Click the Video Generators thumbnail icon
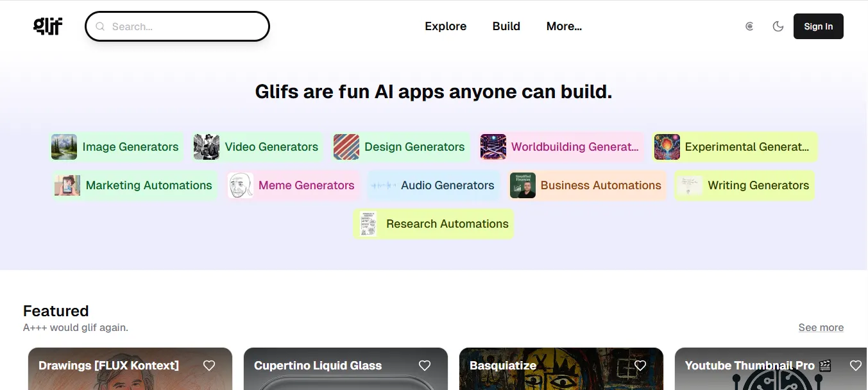868x390 pixels. (207, 147)
